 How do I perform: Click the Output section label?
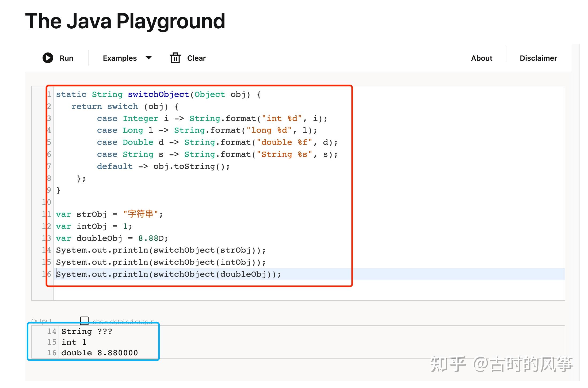coord(41,320)
